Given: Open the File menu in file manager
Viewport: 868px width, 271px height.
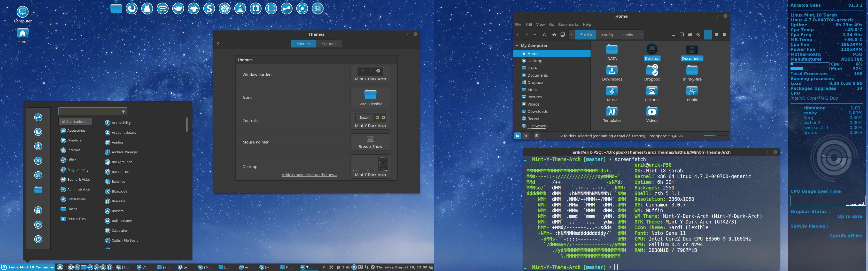Looking at the screenshot, I should click(x=518, y=25).
